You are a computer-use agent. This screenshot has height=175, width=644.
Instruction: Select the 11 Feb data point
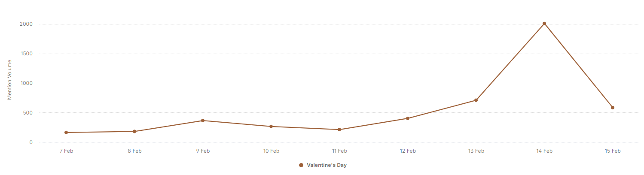[x=339, y=130]
